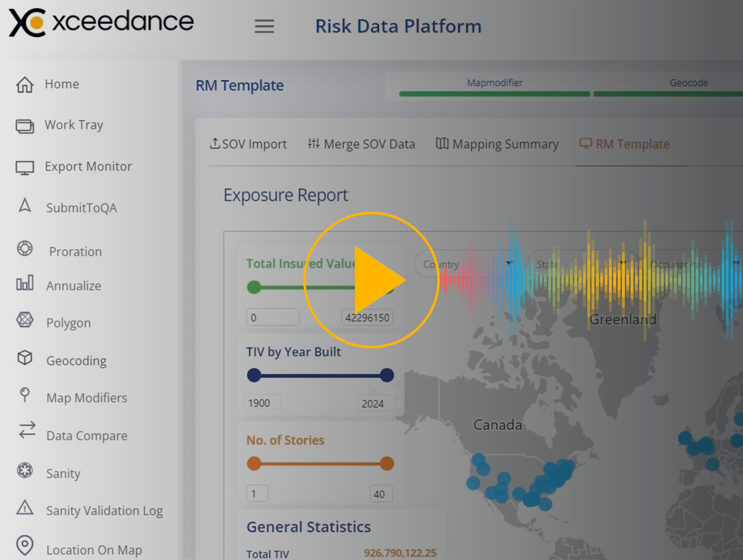Screen dimensions: 743x560
Task: Open the Geocoding section
Action: pos(77,360)
